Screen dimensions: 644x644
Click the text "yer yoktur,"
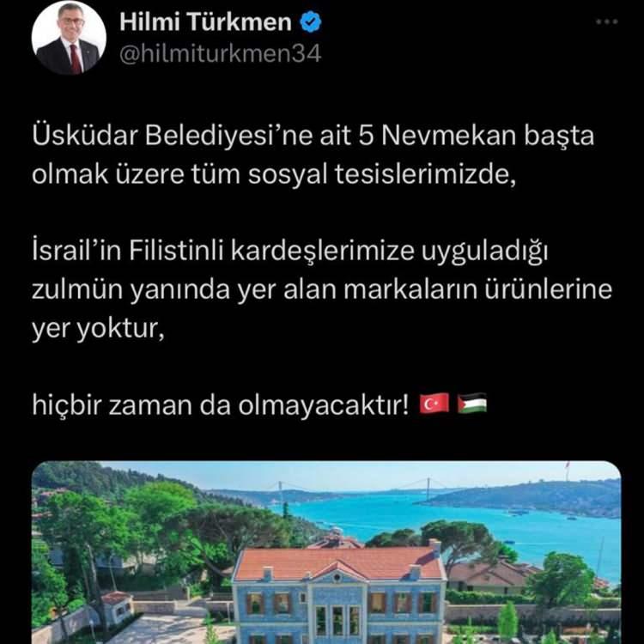98,329
